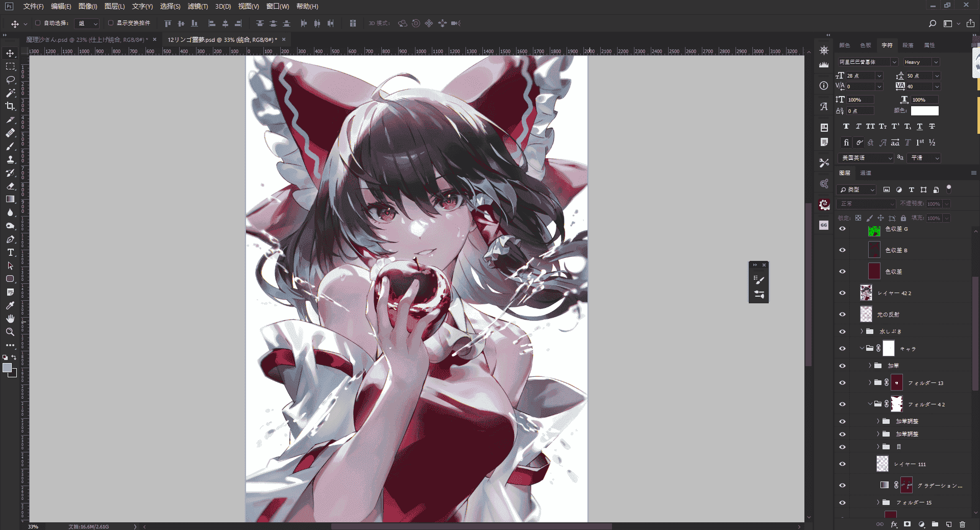The width and height of the screenshot is (980, 530).
Task: Click the add layer style fx icon
Action: point(894,524)
